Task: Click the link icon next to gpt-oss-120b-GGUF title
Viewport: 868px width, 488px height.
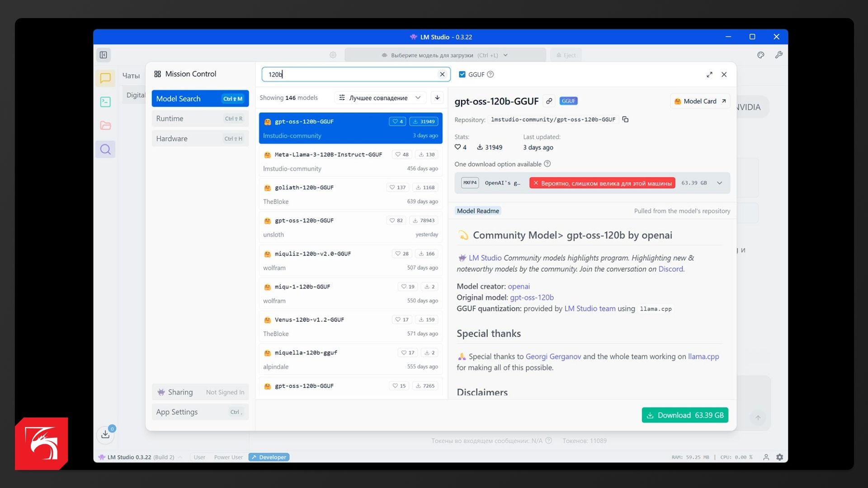Action: (x=549, y=101)
